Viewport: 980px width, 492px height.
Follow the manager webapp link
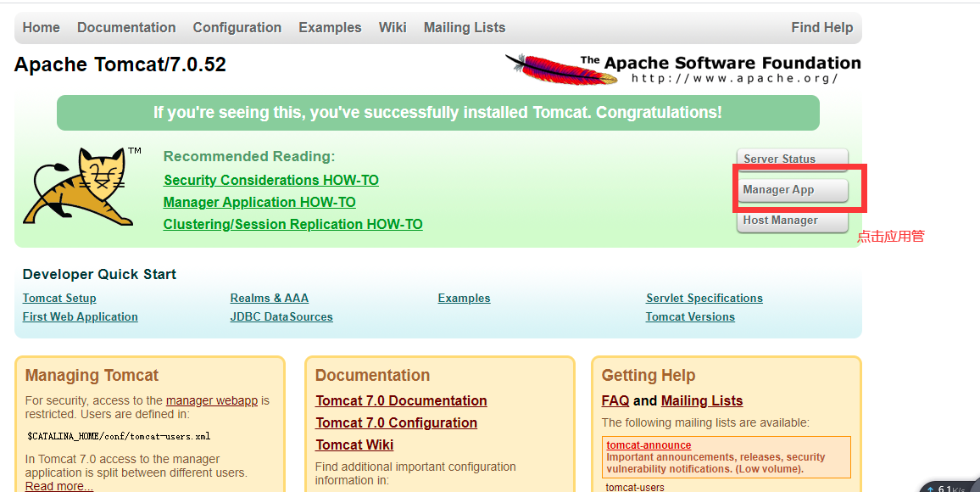(212, 400)
